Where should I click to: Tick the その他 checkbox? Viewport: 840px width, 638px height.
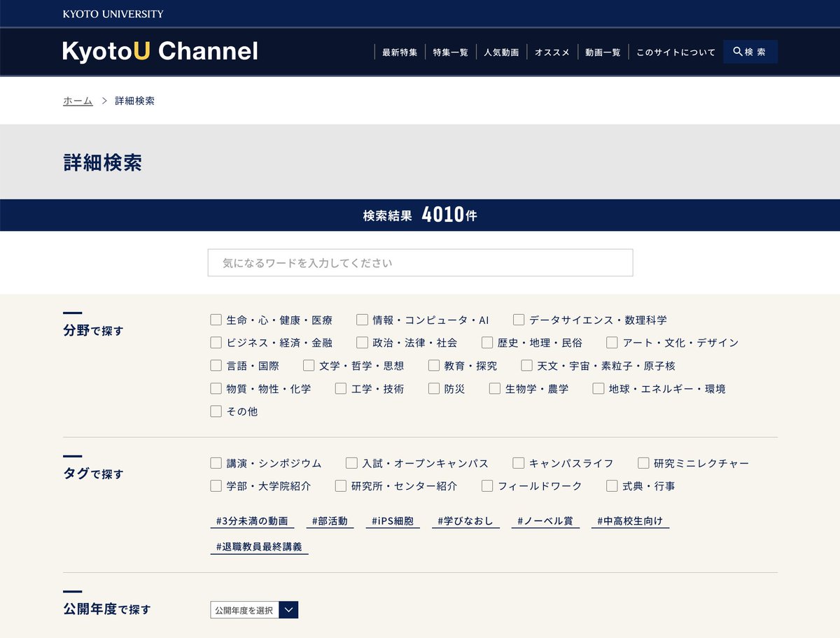[x=216, y=411]
